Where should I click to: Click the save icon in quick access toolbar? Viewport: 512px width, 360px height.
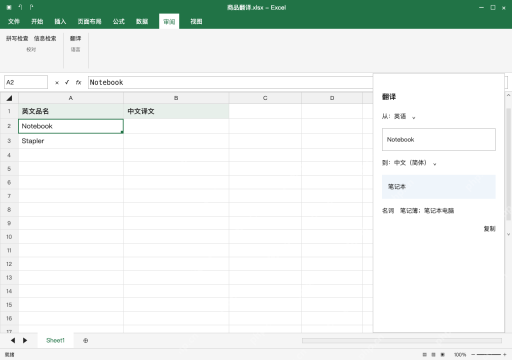click(9, 7)
